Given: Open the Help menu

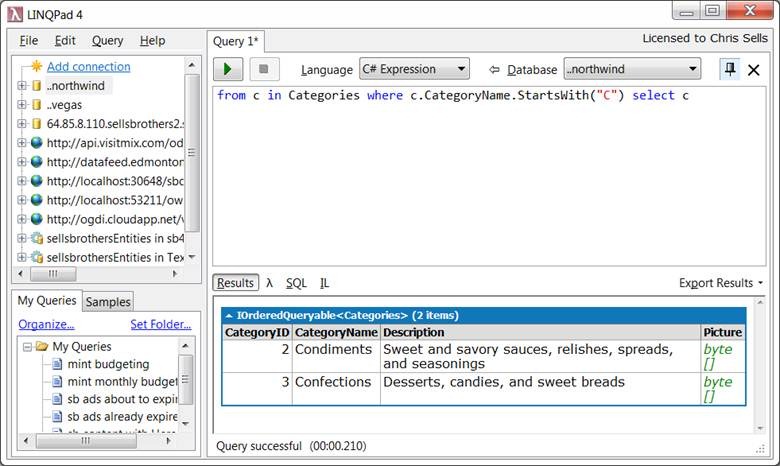Looking at the screenshot, I should click(152, 40).
